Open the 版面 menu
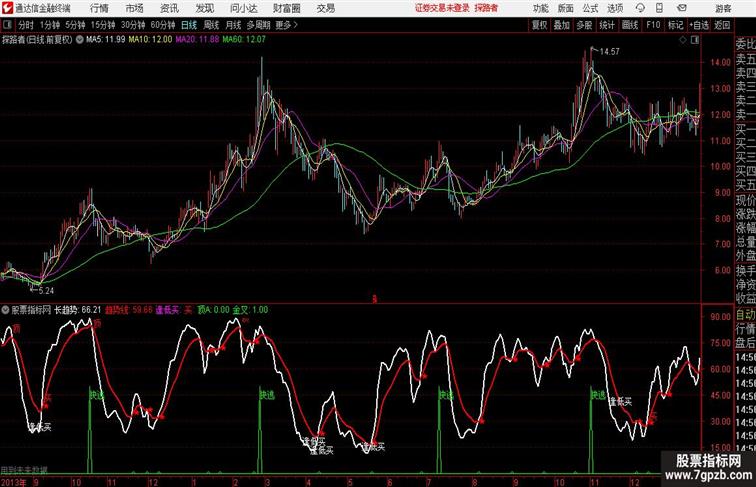Viewport: 756px width, 487px height. (x=566, y=8)
